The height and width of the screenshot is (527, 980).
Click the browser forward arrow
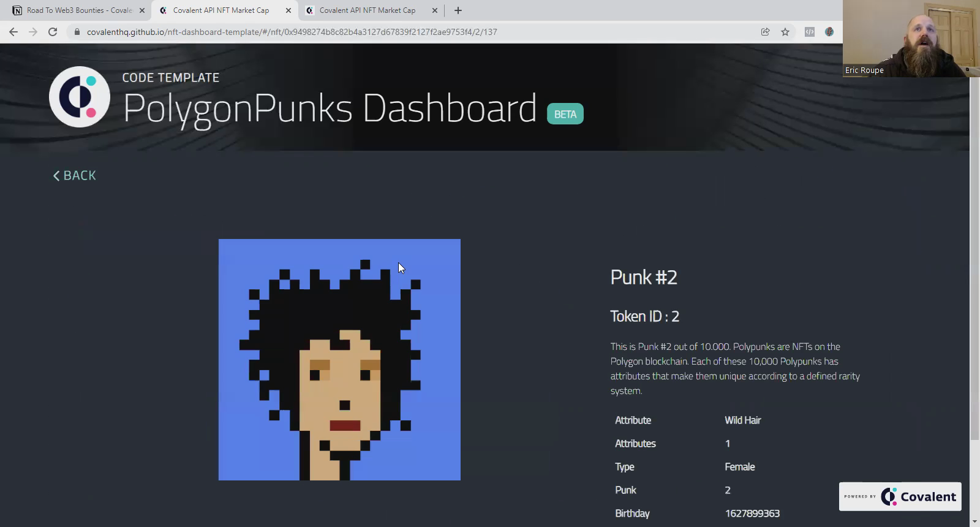click(33, 32)
